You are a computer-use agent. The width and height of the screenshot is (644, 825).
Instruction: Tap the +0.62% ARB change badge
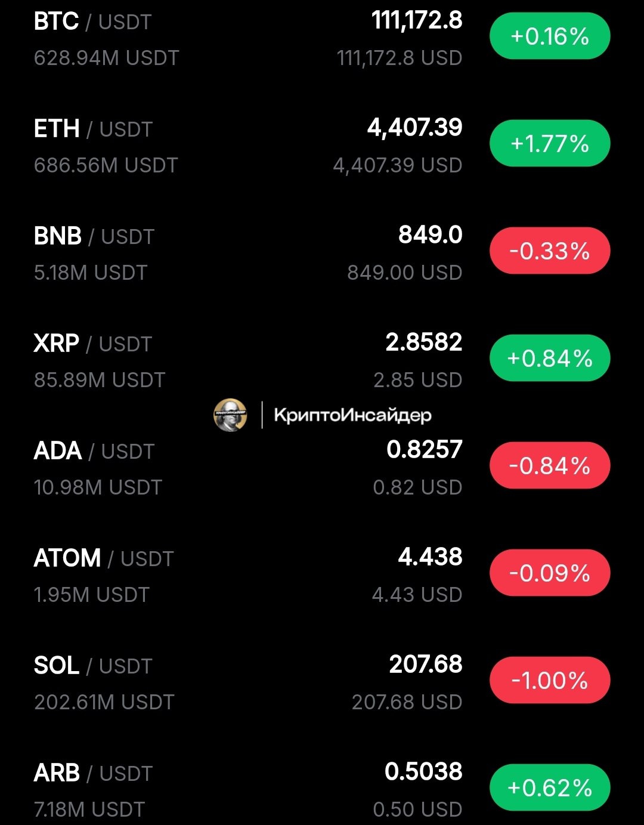pos(550,788)
